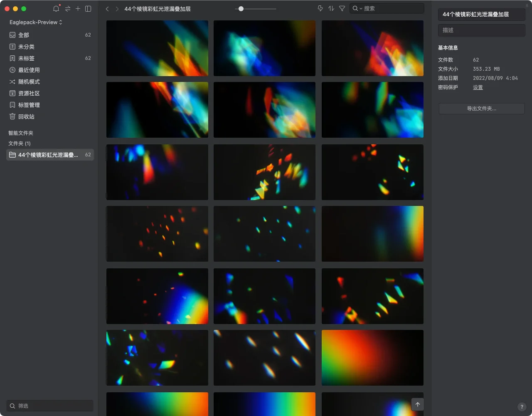The height and width of the screenshot is (416, 532).
Task: Open the search magnifier options dropdown
Action: (x=357, y=8)
